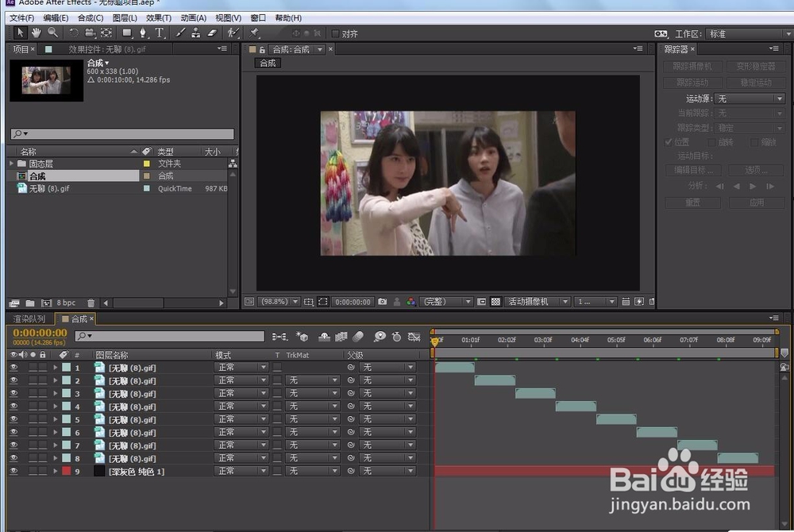This screenshot has height=532, width=794.
Task: Open the 文件(F) menu
Action: (21, 18)
